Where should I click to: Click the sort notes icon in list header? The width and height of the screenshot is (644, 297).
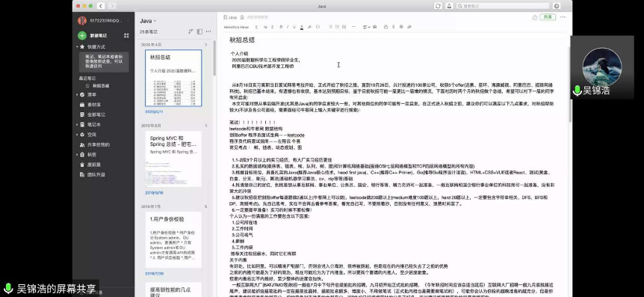[191, 31]
